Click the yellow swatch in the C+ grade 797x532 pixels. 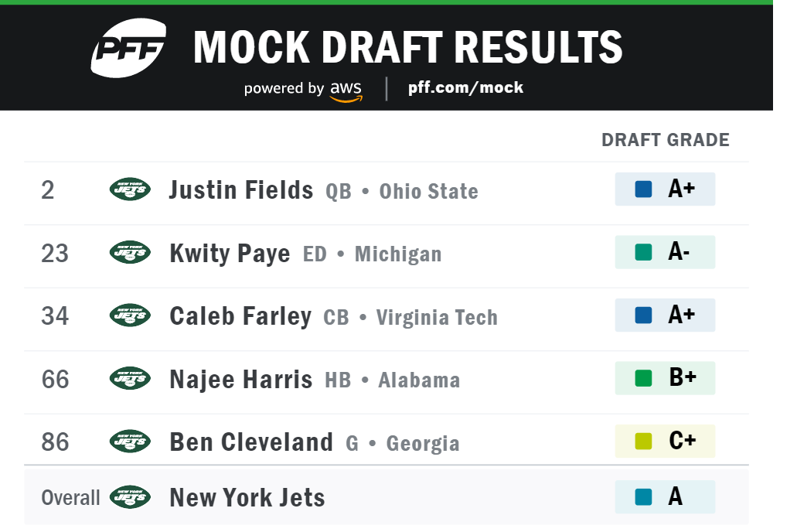coord(643,441)
